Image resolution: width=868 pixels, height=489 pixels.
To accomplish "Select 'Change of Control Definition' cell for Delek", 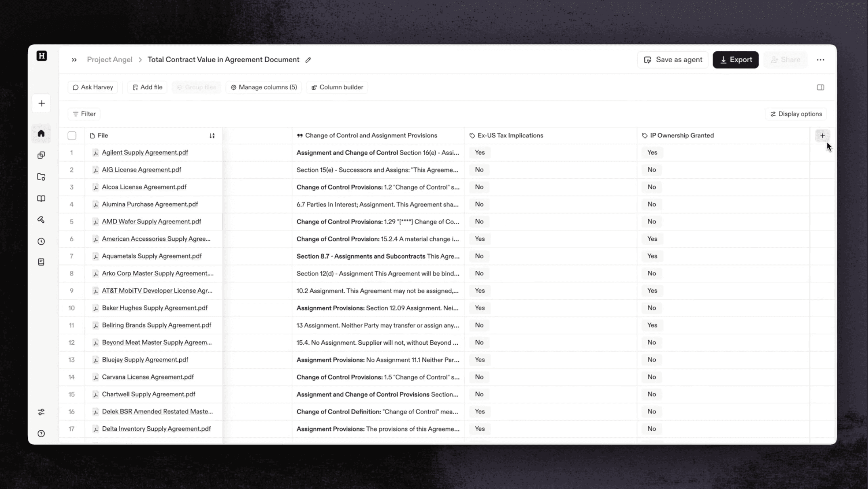I will [x=378, y=412].
